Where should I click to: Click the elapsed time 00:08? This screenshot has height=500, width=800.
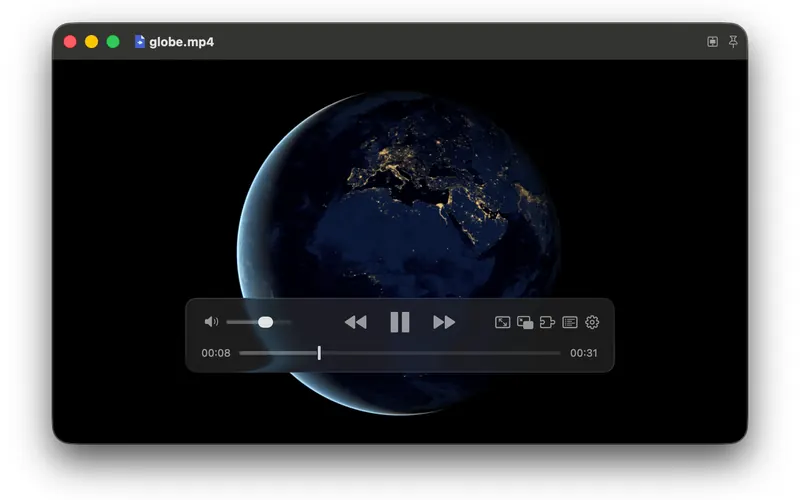tap(216, 353)
